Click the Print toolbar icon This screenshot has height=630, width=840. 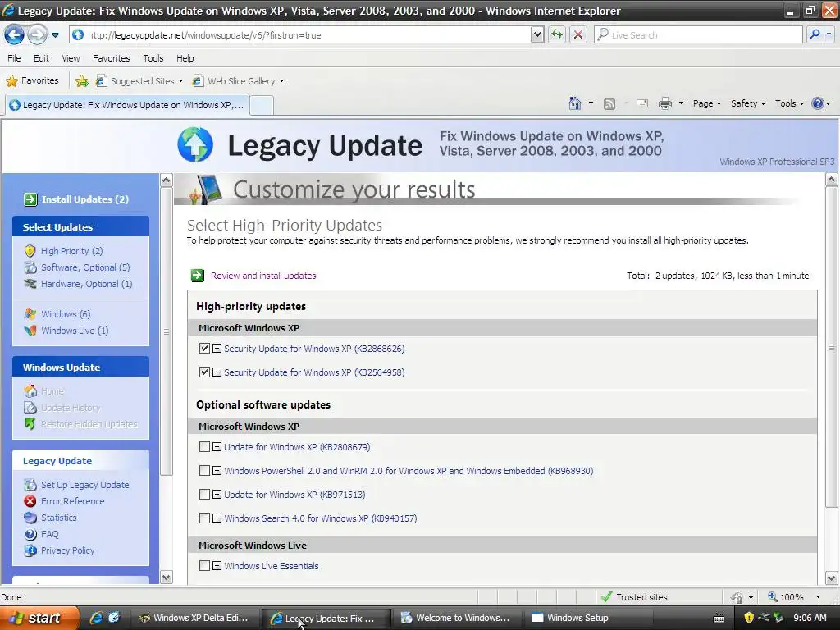pyautogui.click(x=664, y=103)
